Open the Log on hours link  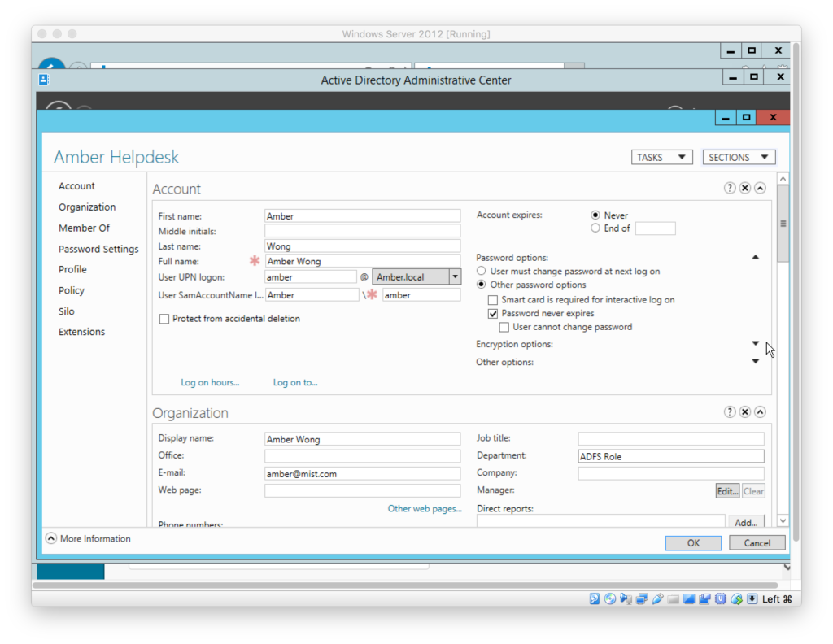[x=210, y=382]
